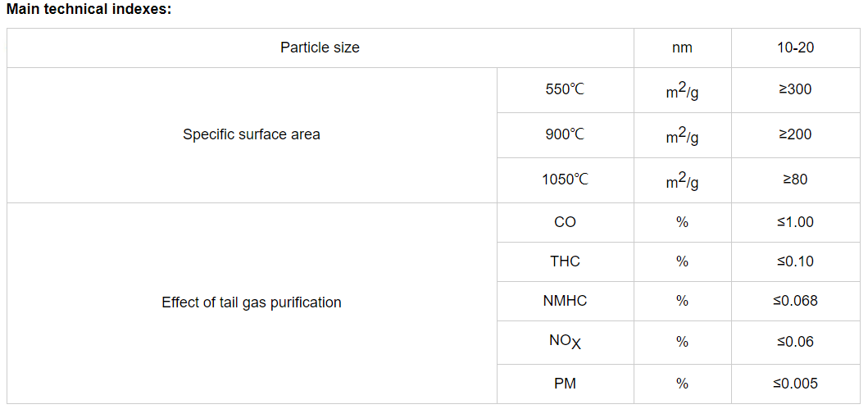
Task: Click the Main technical indexes heading
Action: (x=89, y=9)
